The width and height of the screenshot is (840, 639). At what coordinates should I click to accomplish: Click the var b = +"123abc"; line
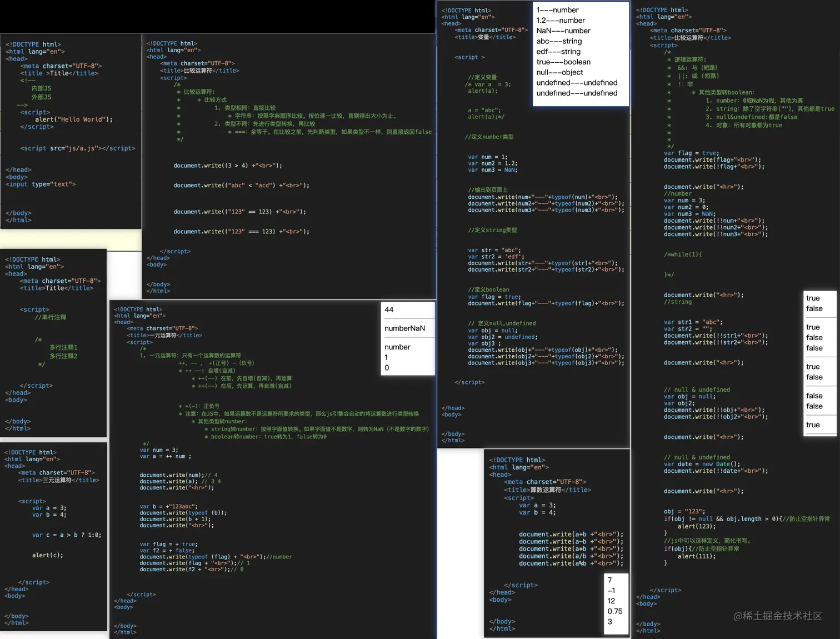point(168,507)
